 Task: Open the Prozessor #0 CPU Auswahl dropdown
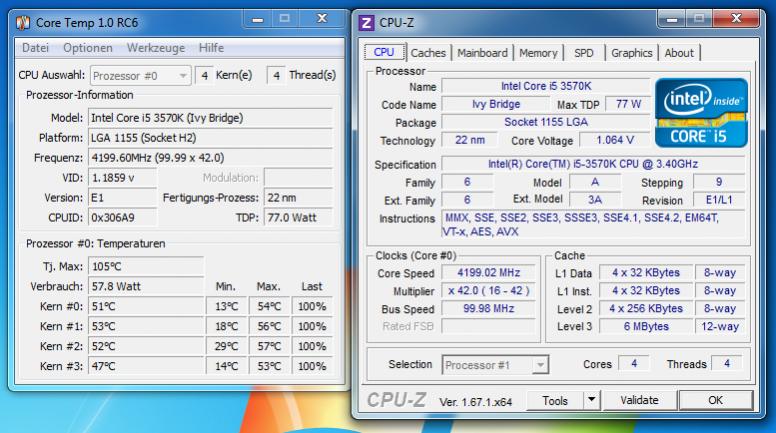click(x=141, y=76)
